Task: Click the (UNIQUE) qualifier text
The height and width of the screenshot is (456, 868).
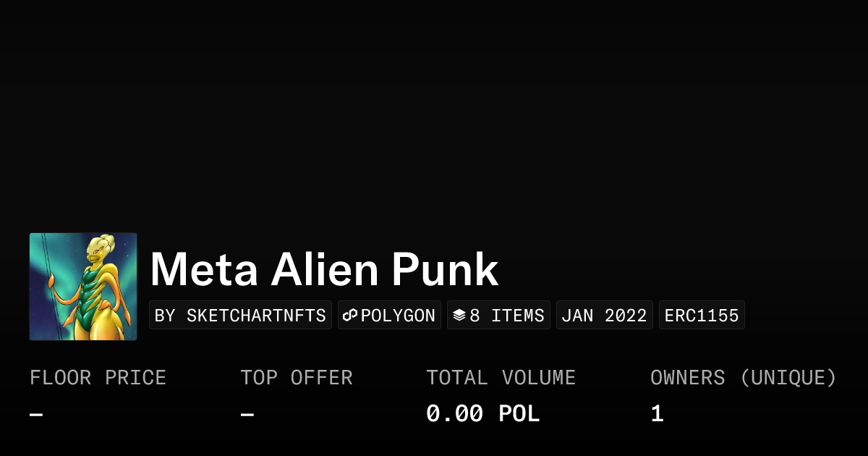Action: pos(788,378)
